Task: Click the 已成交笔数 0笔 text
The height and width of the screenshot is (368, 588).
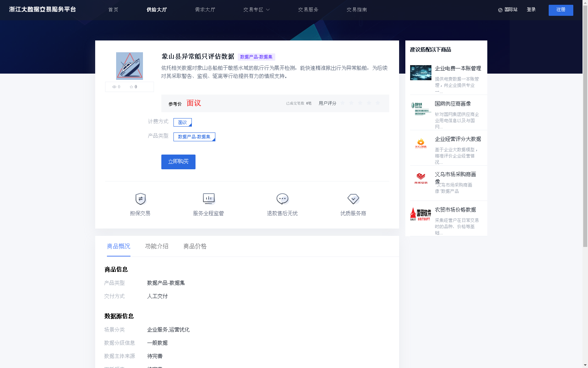Action: (x=299, y=103)
